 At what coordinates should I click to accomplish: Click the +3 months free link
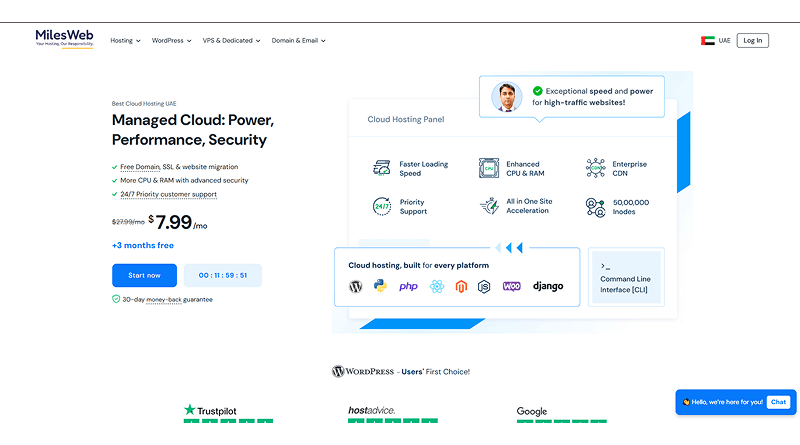tap(143, 245)
